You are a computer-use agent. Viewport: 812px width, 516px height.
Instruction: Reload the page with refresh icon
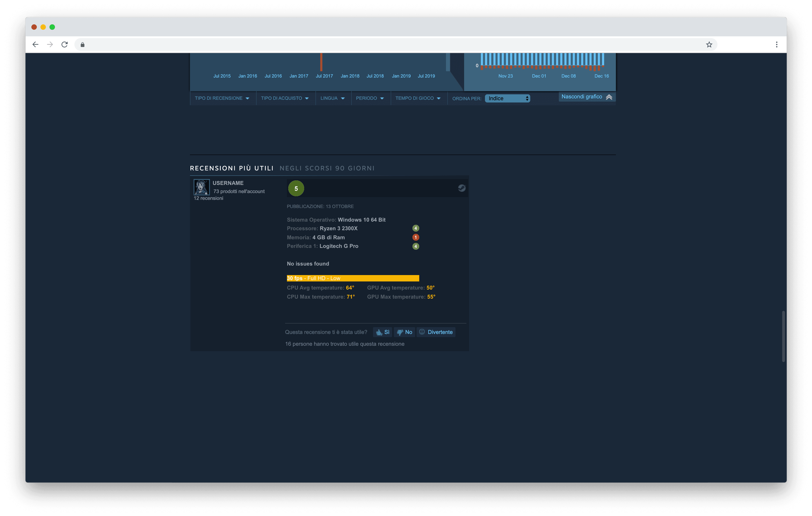(x=64, y=44)
